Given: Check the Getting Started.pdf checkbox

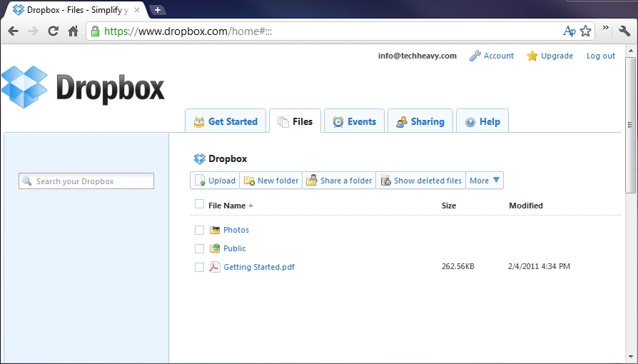Looking at the screenshot, I should [199, 267].
